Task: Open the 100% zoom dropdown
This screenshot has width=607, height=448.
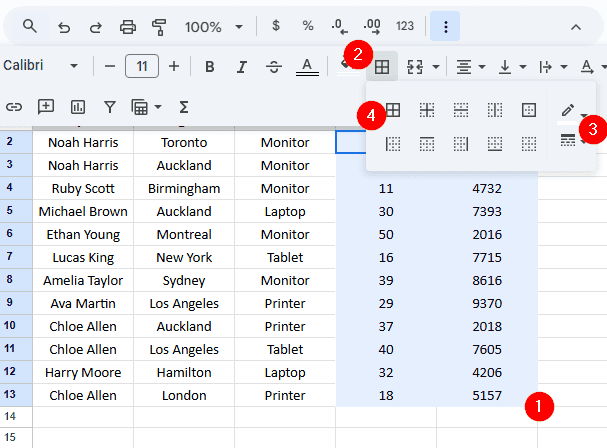Action: (x=214, y=27)
